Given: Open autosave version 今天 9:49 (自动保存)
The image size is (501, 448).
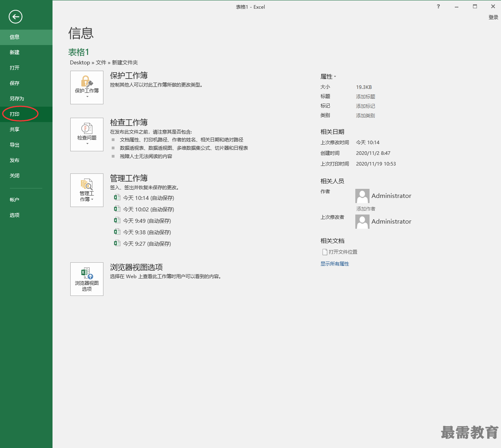Looking at the screenshot, I should pyautogui.click(x=147, y=221).
